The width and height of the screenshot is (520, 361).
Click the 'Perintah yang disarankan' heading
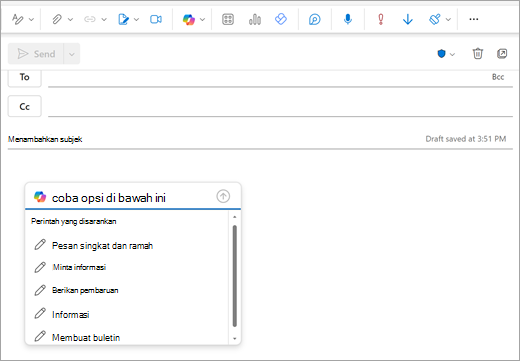click(x=74, y=221)
